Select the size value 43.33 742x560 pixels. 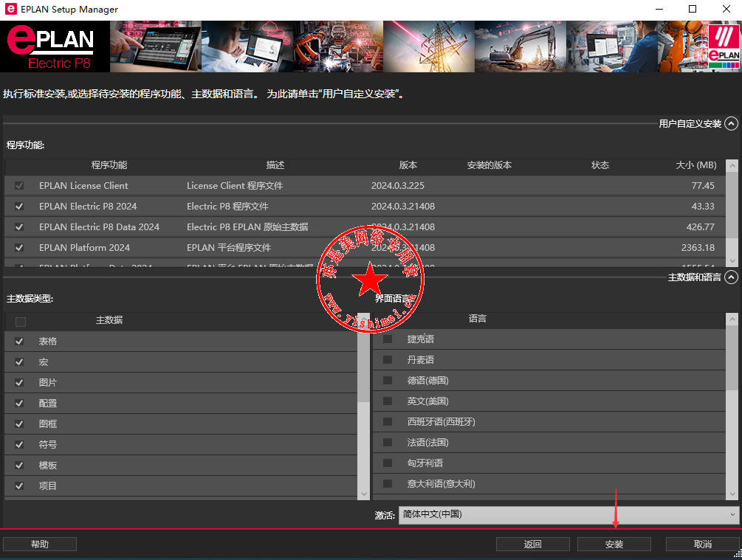(703, 206)
